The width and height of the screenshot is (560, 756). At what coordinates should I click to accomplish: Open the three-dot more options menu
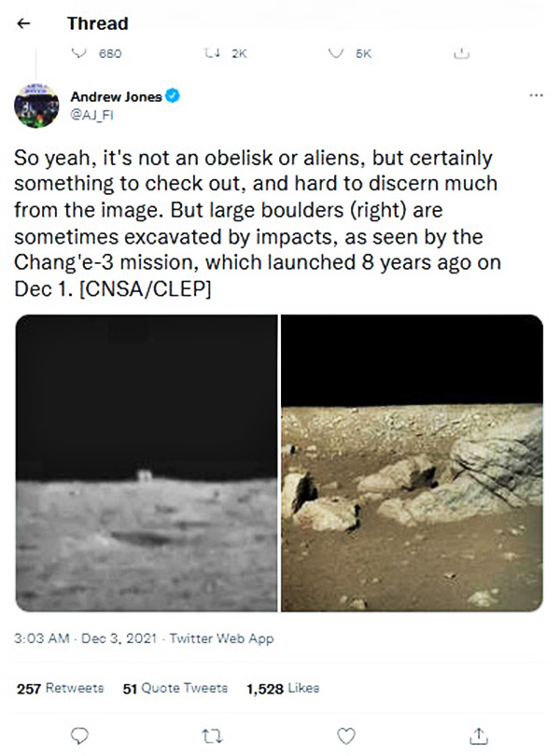pyautogui.click(x=535, y=96)
